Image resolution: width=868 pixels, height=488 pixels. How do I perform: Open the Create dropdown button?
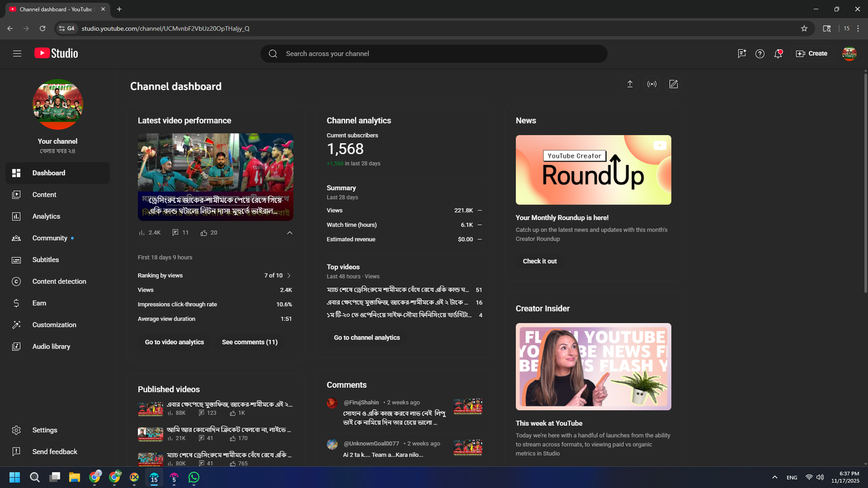coord(812,54)
